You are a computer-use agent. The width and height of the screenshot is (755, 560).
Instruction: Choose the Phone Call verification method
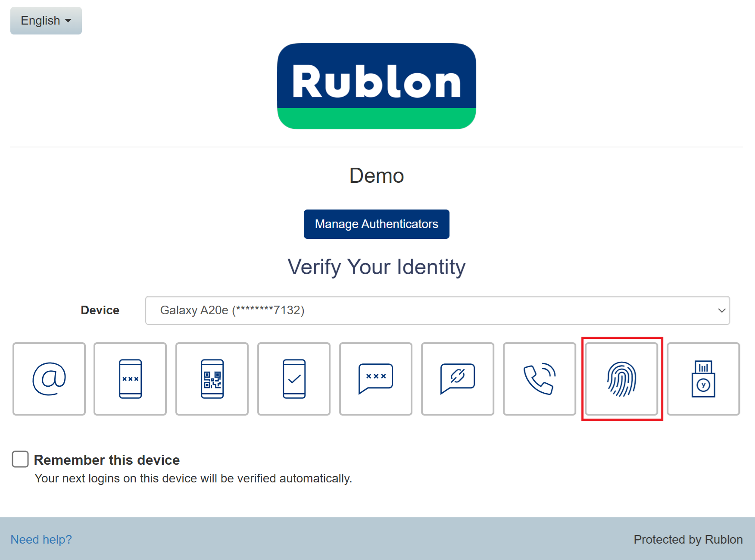pos(540,379)
